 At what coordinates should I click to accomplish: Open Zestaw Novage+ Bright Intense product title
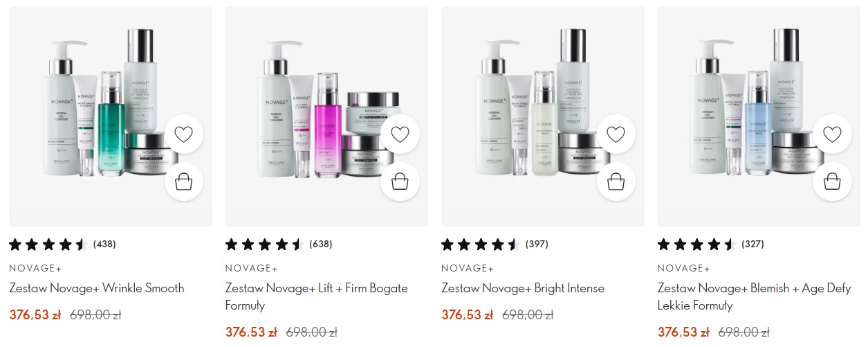pyautogui.click(x=523, y=288)
